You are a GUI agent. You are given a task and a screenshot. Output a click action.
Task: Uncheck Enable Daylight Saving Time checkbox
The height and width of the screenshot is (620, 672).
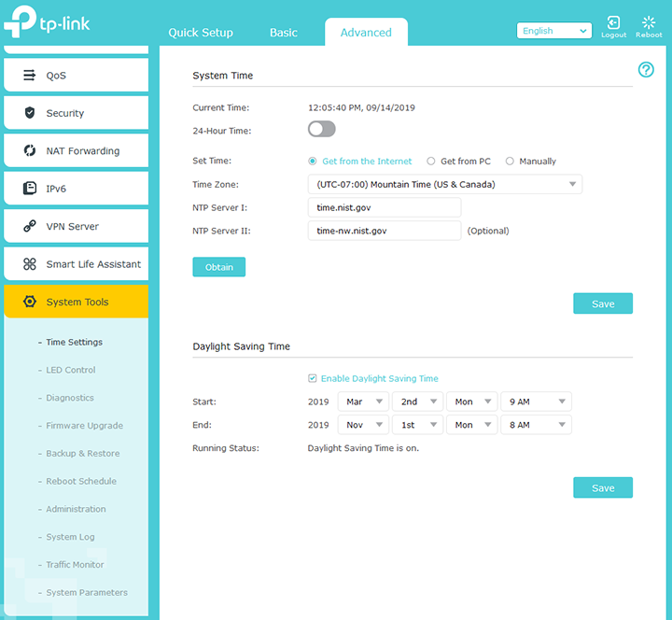point(313,378)
